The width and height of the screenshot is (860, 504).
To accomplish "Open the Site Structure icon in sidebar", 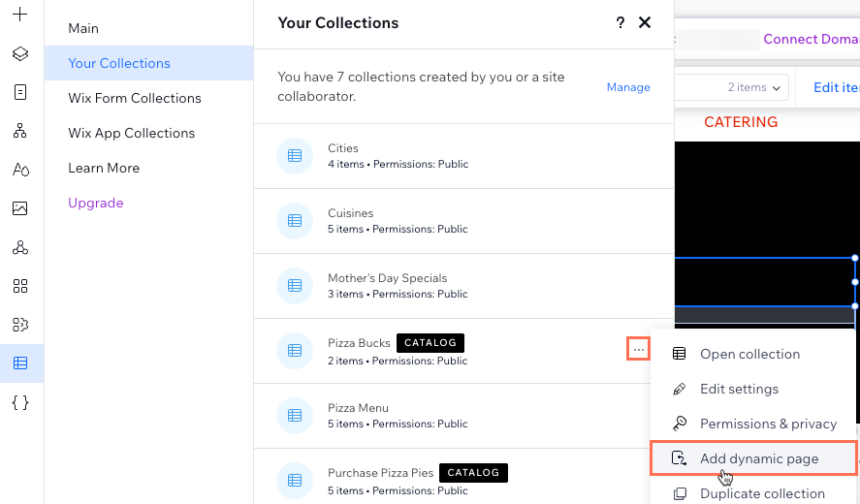I will tap(20, 131).
